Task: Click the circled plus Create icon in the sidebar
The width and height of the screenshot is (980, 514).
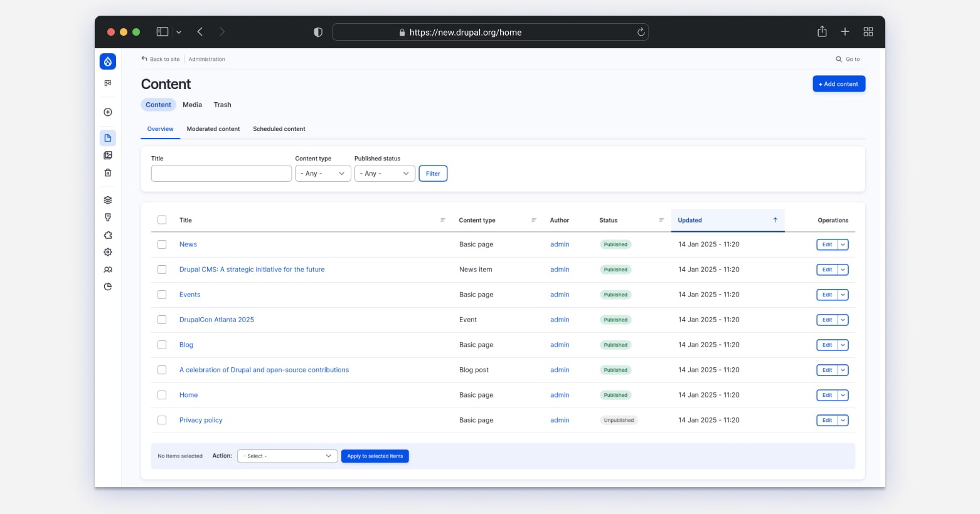Action: click(108, 112)
